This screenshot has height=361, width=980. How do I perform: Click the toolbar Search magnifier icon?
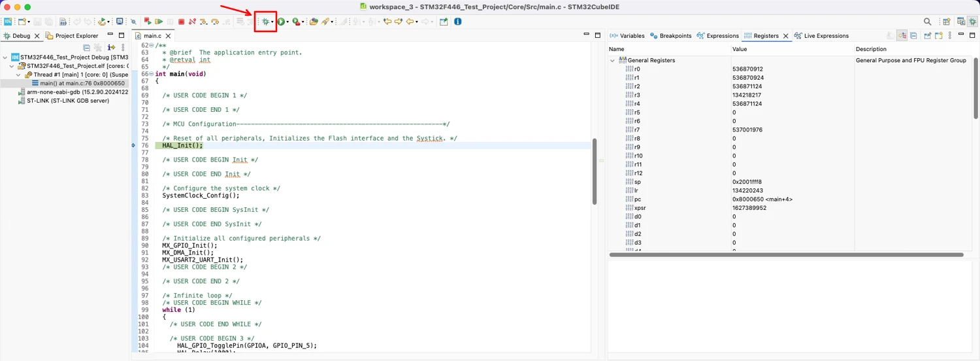928,22
